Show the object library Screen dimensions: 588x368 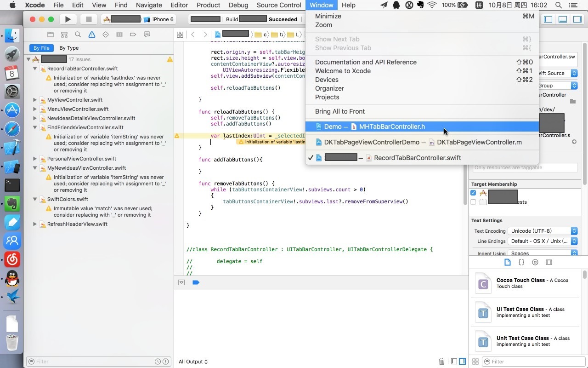(535, 262)
